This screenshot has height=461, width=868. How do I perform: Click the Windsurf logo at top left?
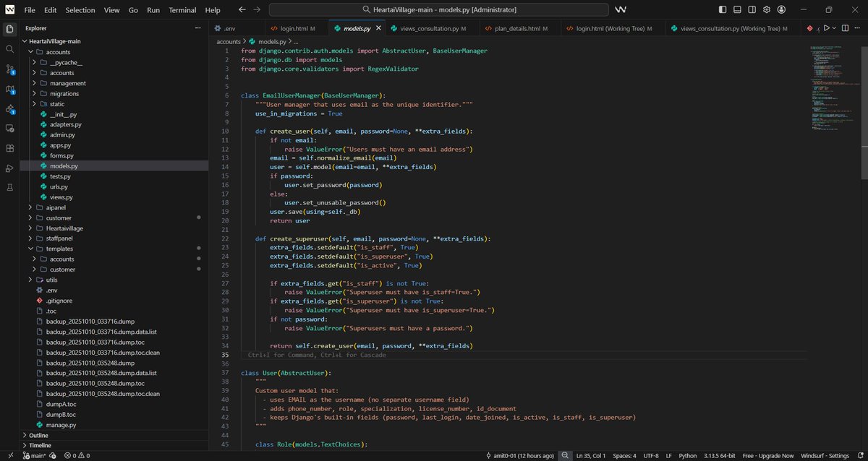click(x=9, y=10)
